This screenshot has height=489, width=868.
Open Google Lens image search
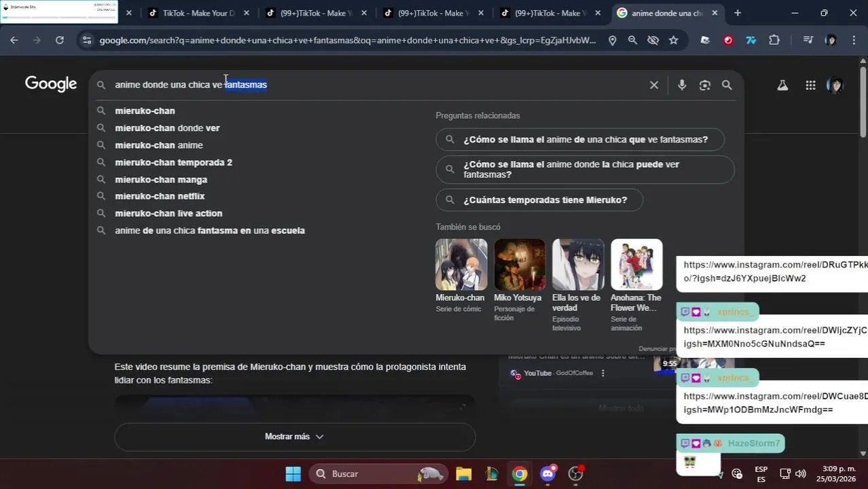coord(705,85)
